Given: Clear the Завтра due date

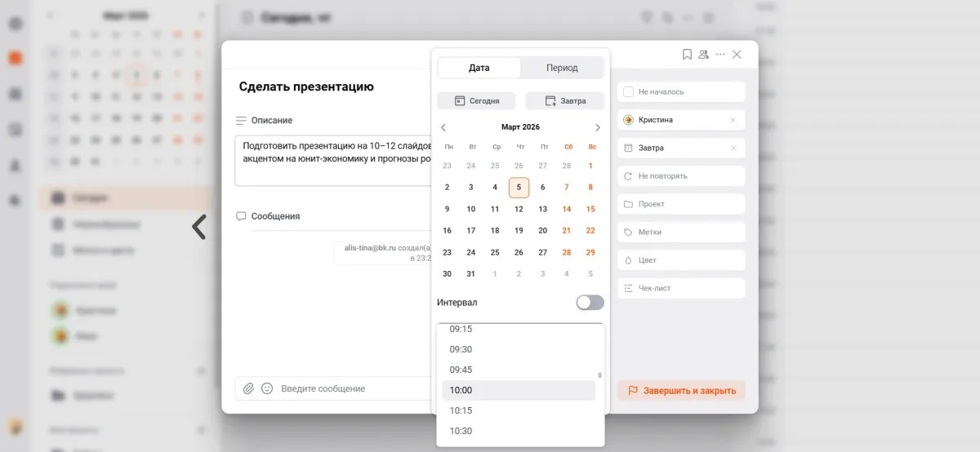Looking at the screenshot, I should point(733,148).
